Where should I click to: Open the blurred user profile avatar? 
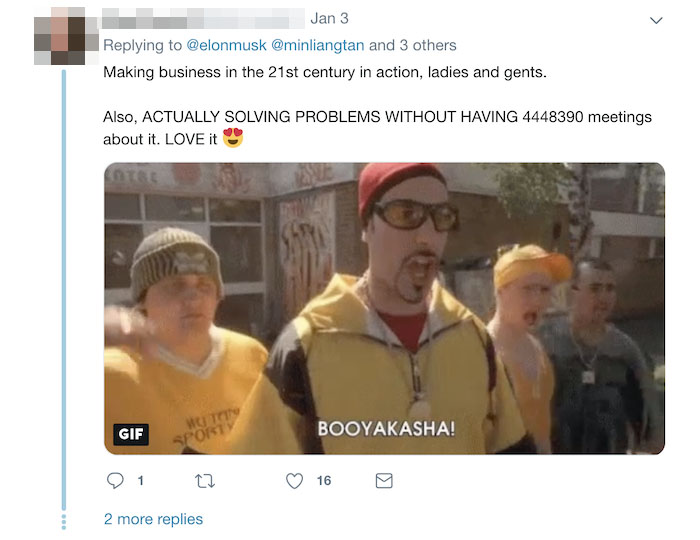[x=66, y=36]
